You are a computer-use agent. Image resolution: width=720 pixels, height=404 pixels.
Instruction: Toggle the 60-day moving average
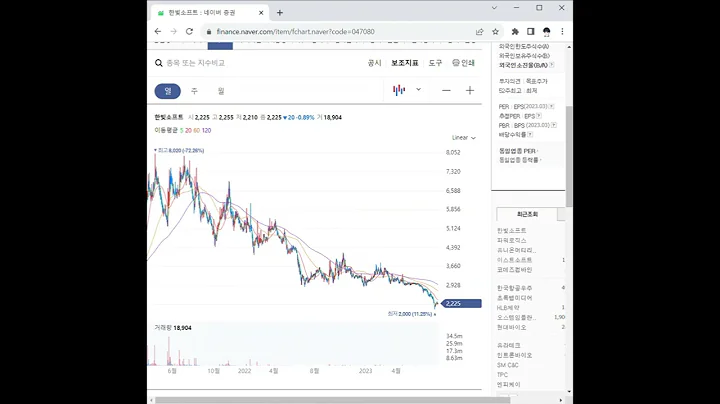197,130
